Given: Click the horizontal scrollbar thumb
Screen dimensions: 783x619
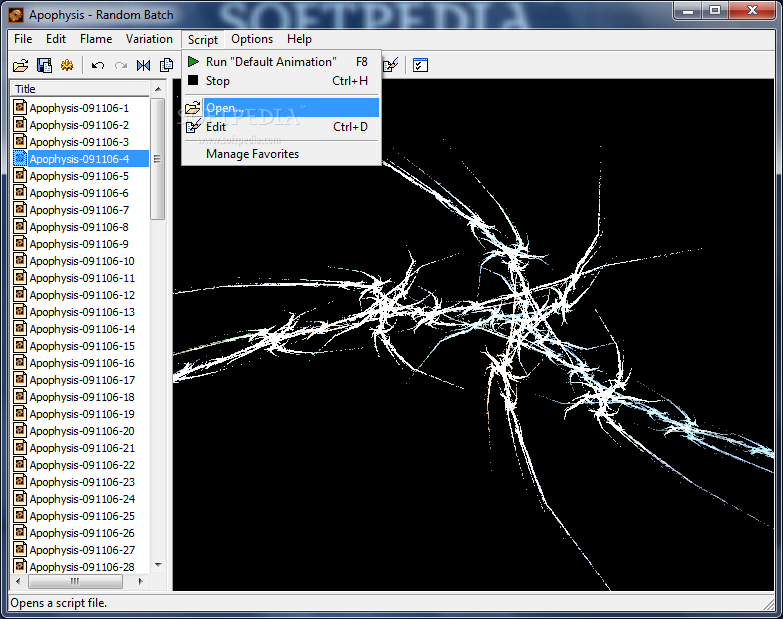Looking at the screenshot, I should [75, 581].
